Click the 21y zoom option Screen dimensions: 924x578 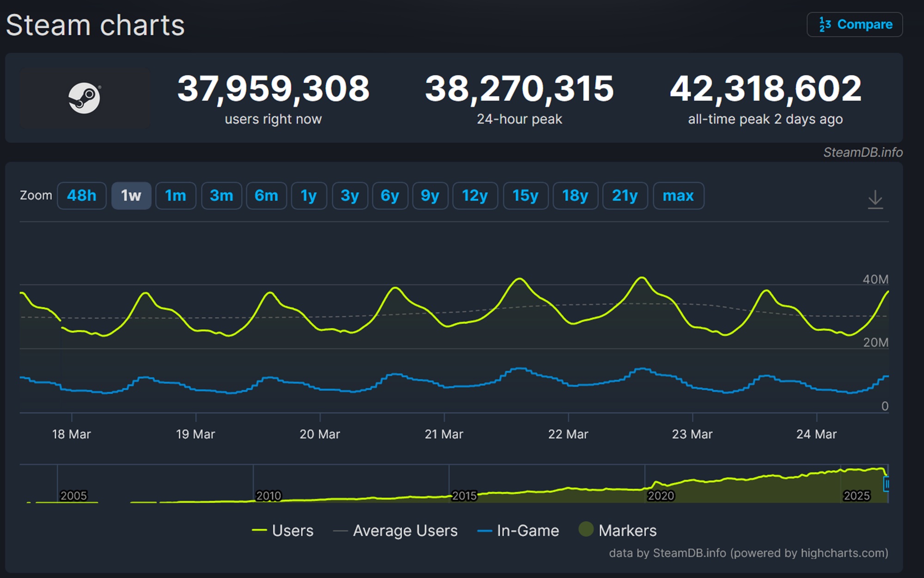(625, 196)
